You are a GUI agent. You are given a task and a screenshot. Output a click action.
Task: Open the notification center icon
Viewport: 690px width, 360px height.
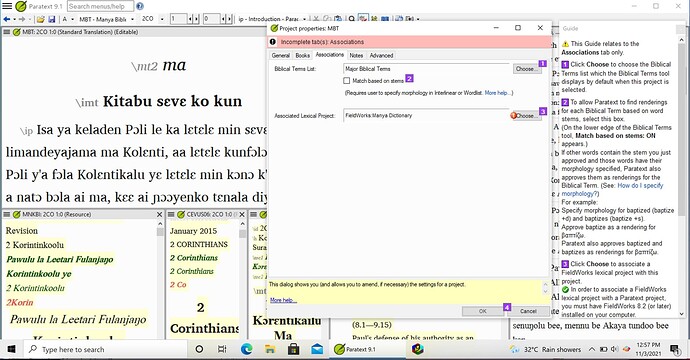pyautogui.click(x=675, y=349)
